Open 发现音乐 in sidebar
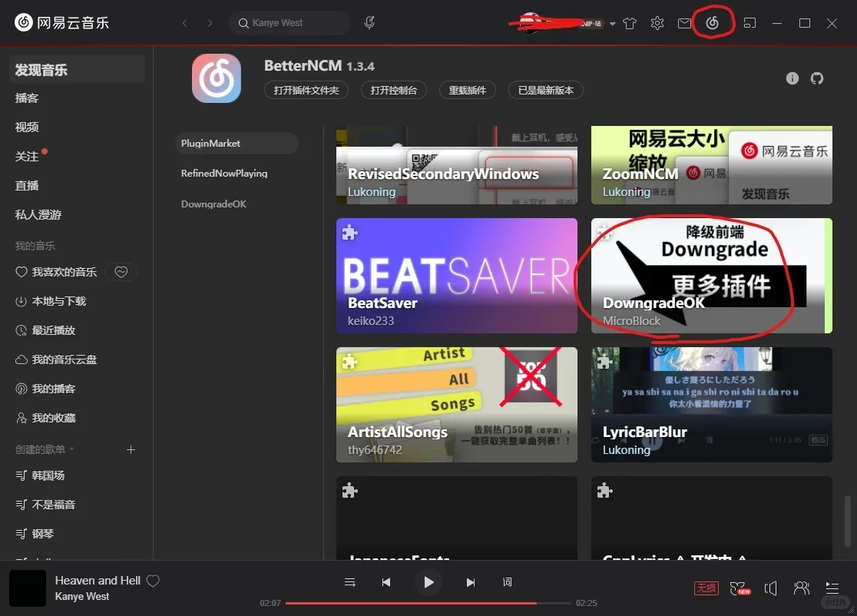The width and height of the screenshot is (857, 616). [77, 69]
